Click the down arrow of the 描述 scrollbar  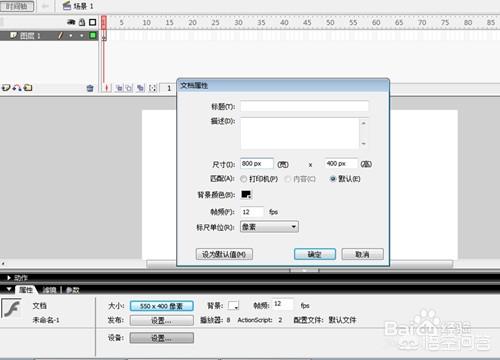pyautogui.click(x=364, y=144)
